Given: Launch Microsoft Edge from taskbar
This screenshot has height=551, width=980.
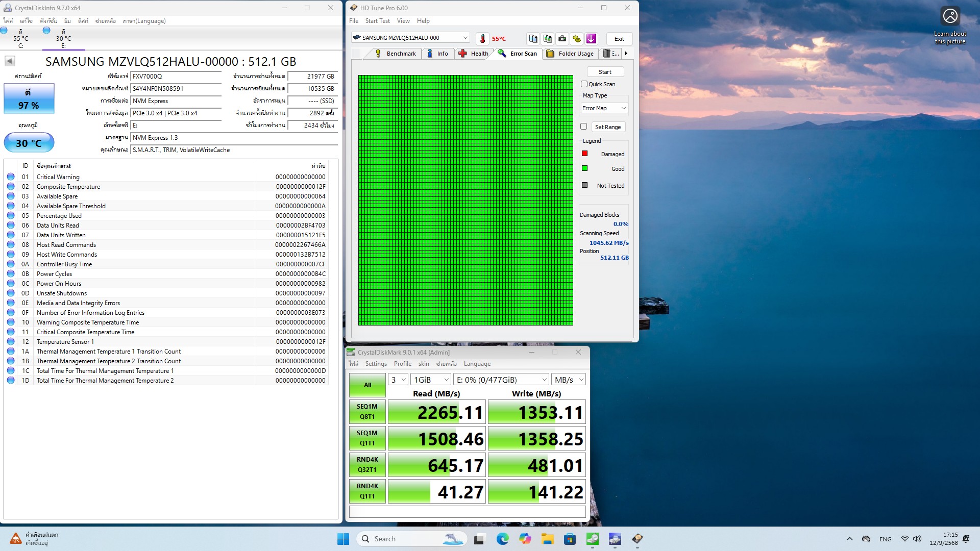Looking at the screenshot, I should [502, 539].
